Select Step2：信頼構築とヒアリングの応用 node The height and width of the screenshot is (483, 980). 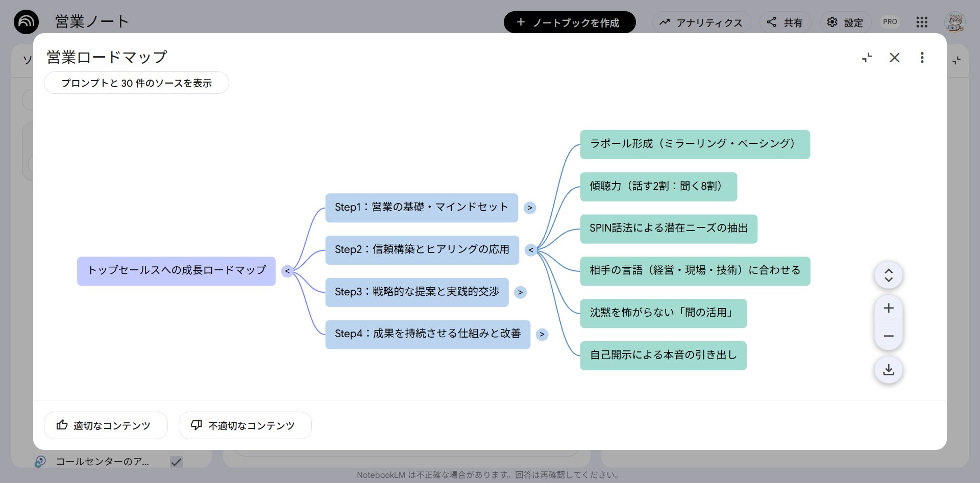422,250
